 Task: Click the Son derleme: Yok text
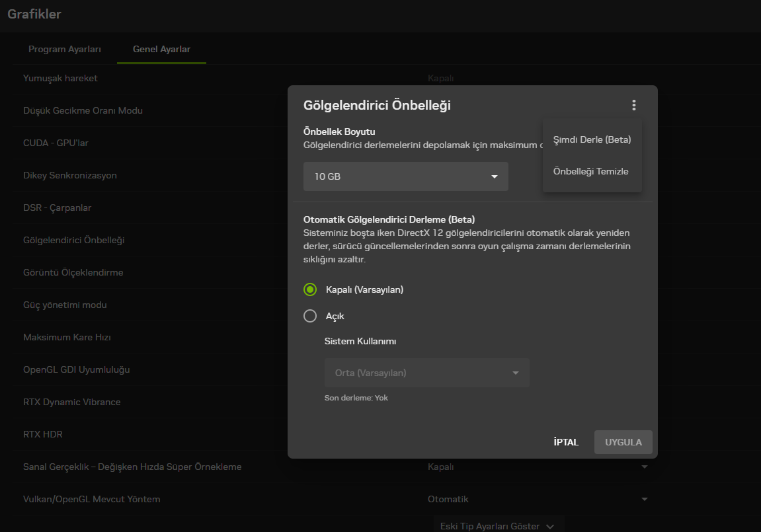356,398
